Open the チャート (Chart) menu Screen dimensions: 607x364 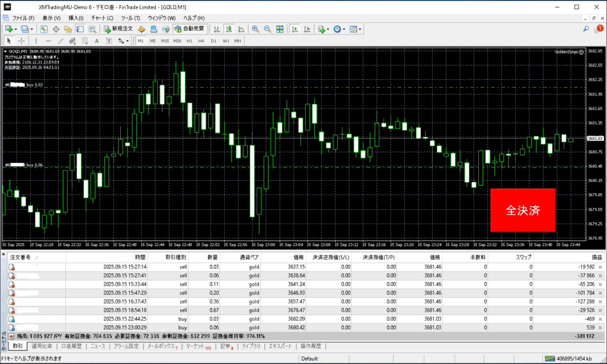pos(101,18)
